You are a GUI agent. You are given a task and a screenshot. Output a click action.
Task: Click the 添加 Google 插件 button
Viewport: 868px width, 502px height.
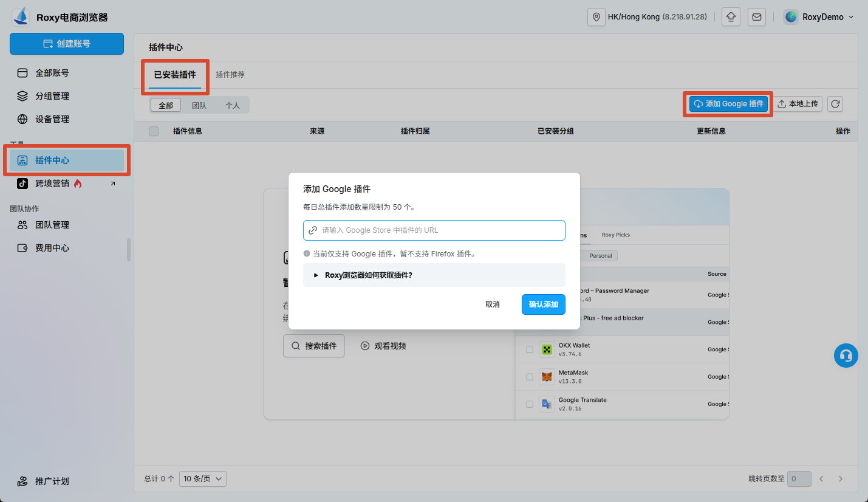click(x=728, y=104)
